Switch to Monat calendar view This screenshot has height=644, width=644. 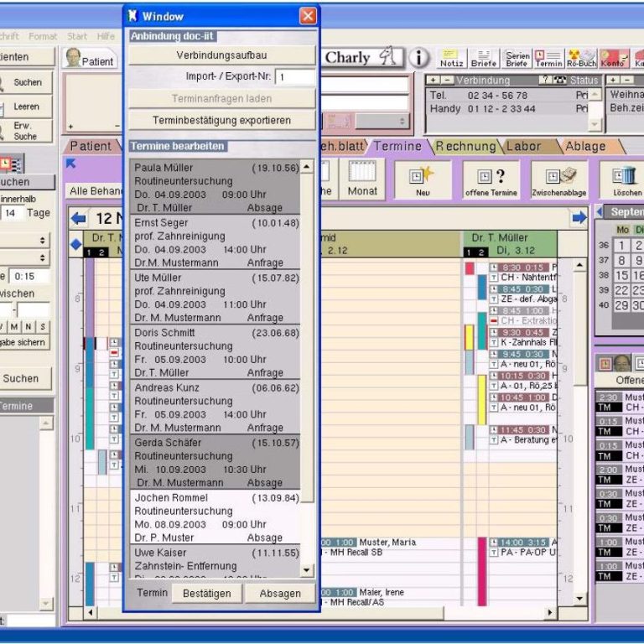click(x=362, y=179)
